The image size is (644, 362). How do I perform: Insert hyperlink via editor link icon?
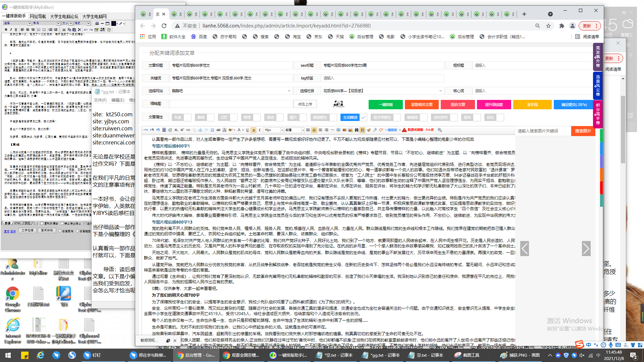click(188, 130)
